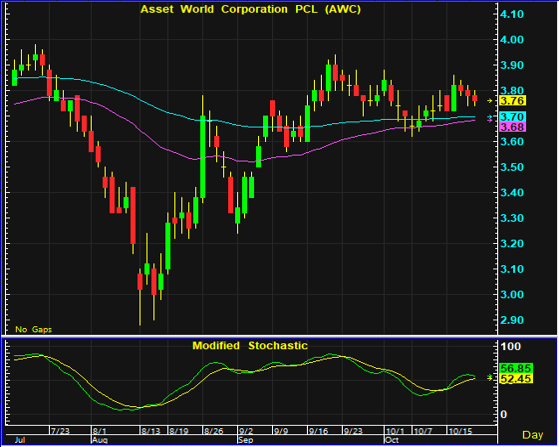
Task: Select the 9/9 date marker
Action: (x=280, y=431)
